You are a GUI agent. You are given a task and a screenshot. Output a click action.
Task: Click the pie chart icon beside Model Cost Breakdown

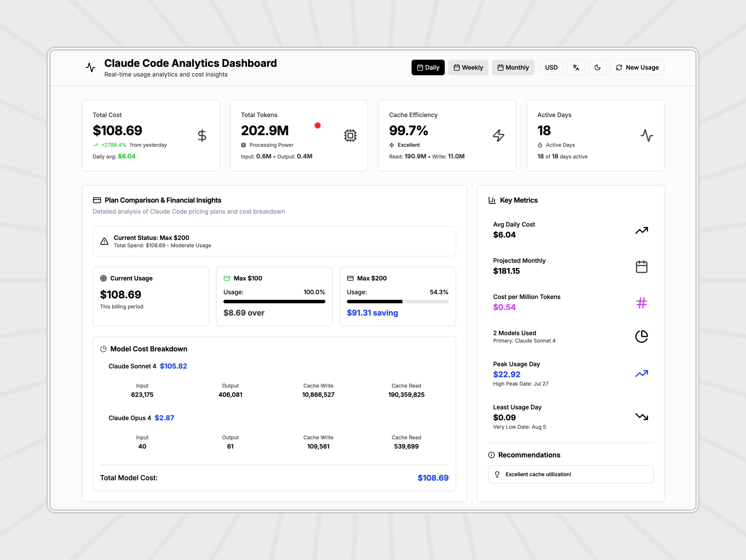click(104, 349)
